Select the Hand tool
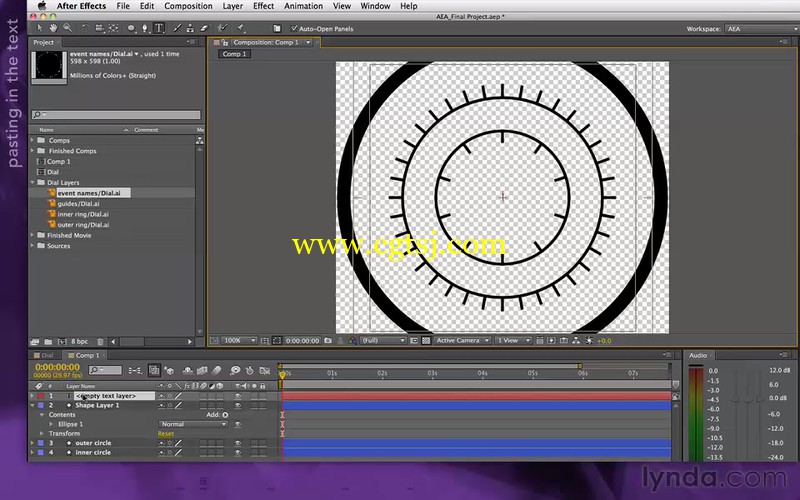 [x=53, y=29]
